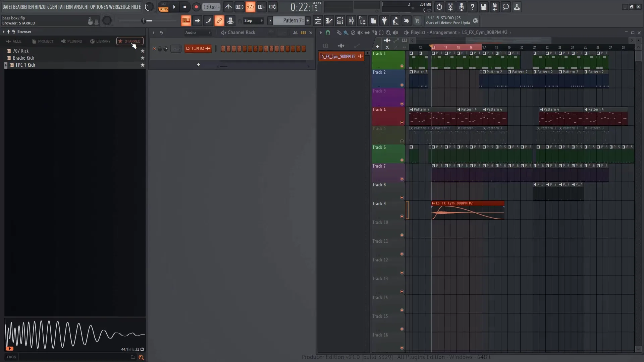Select the STARRED browser tab
The height and width of the screenshot is (362, 644).
pos(130,41)
